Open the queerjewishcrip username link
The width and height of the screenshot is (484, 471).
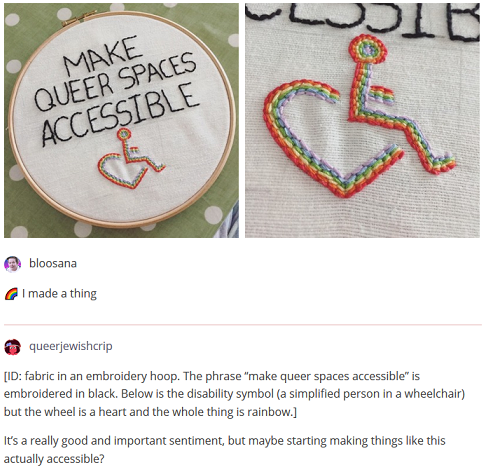coord(71,346)
